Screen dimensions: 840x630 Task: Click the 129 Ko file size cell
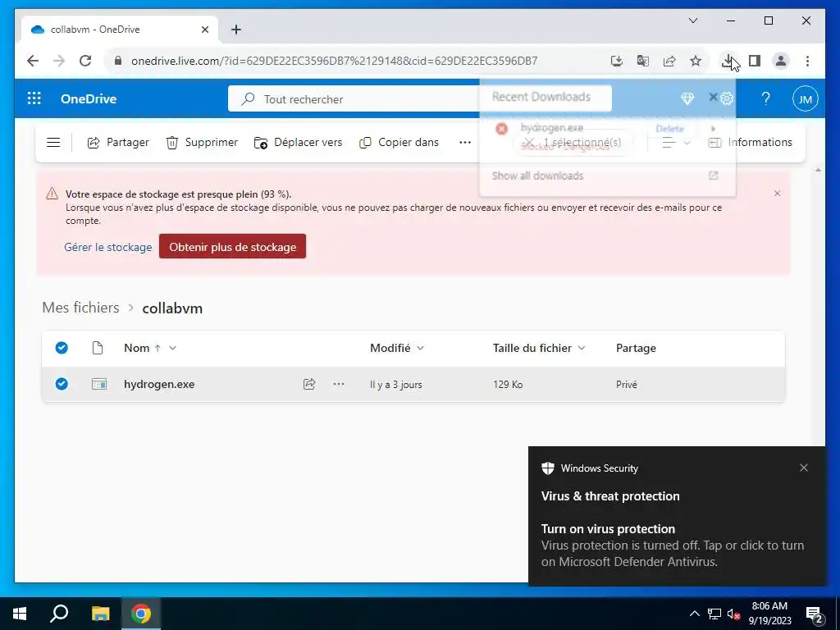tap(508, 385)
